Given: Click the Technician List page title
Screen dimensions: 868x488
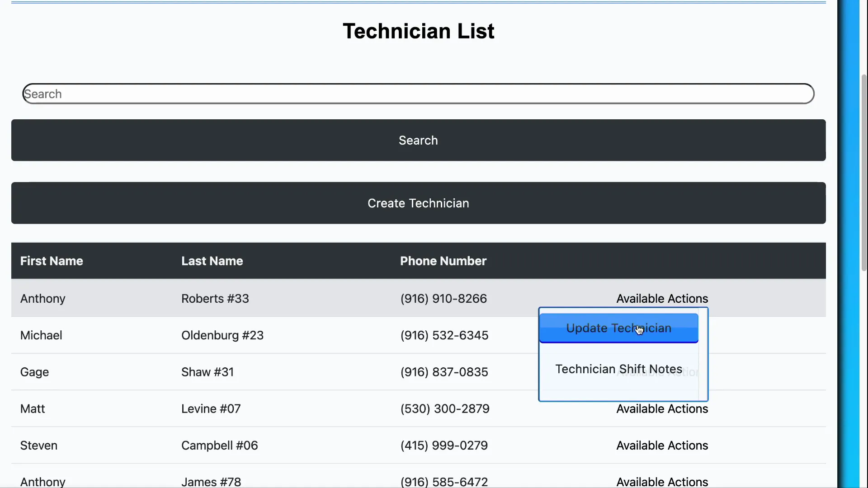Looking at the screenshot, I should (418, 31).
